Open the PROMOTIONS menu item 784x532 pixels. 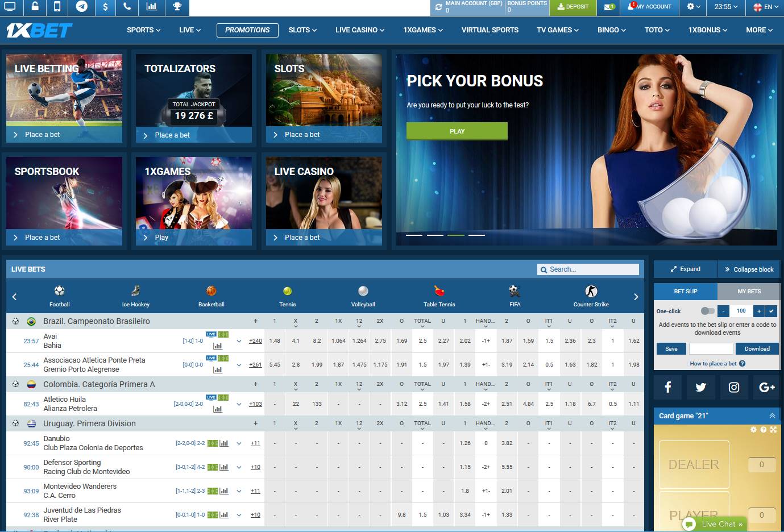coord(247,30)
